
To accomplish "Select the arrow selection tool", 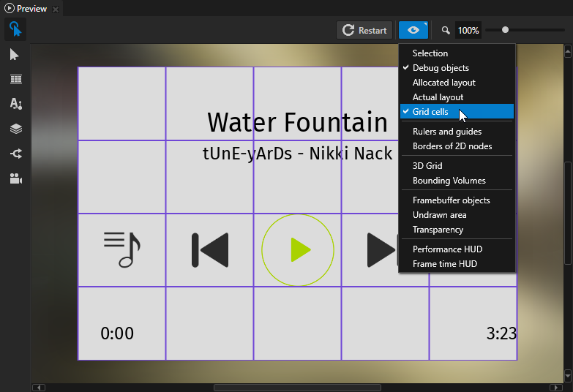I will click(x=15, y=55).
